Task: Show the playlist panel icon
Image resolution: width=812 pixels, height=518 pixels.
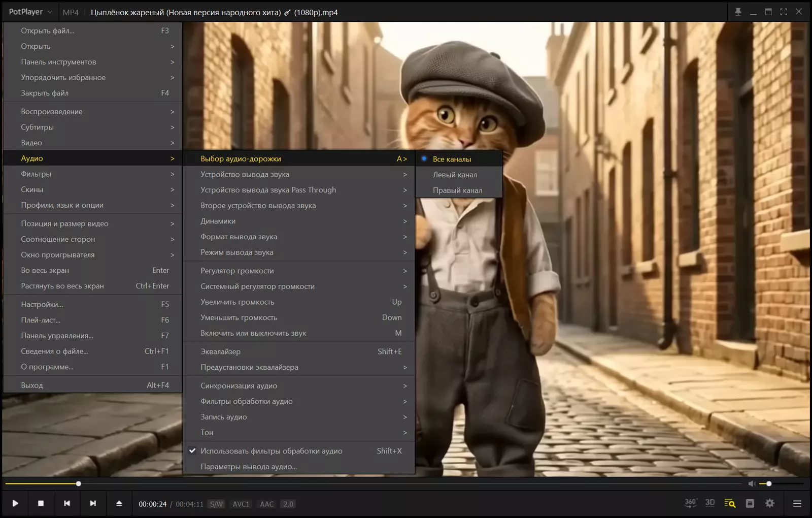Action: tap(750, 503)
